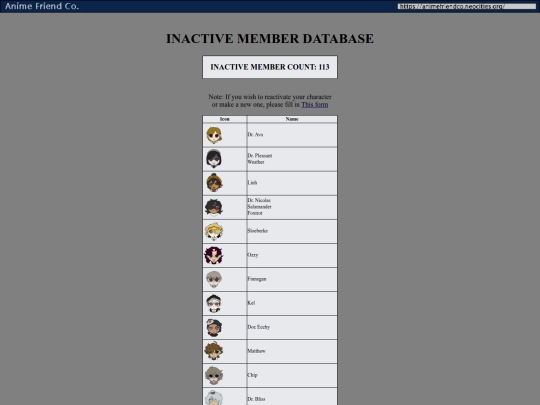The height and width of the screenshot is (405, 540).
Task: Click the 'Matthew' name text
Action: click(x=256, y=351)
